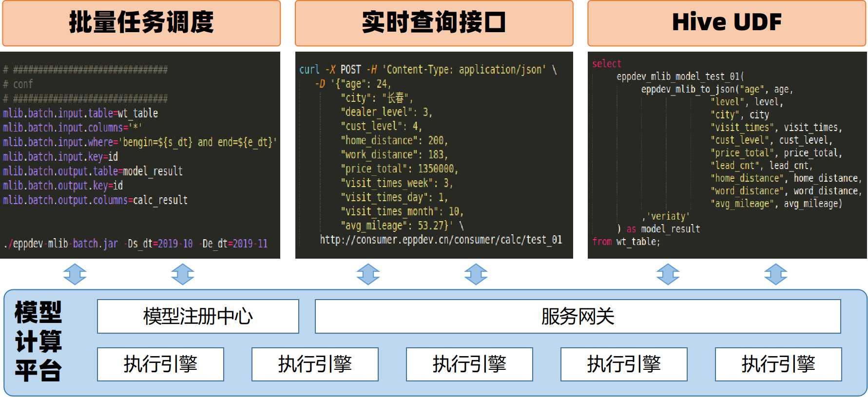The image size is (868, 397).
Task: Click the "price_total": 1350000 JSON line
Action: (399, 169)
